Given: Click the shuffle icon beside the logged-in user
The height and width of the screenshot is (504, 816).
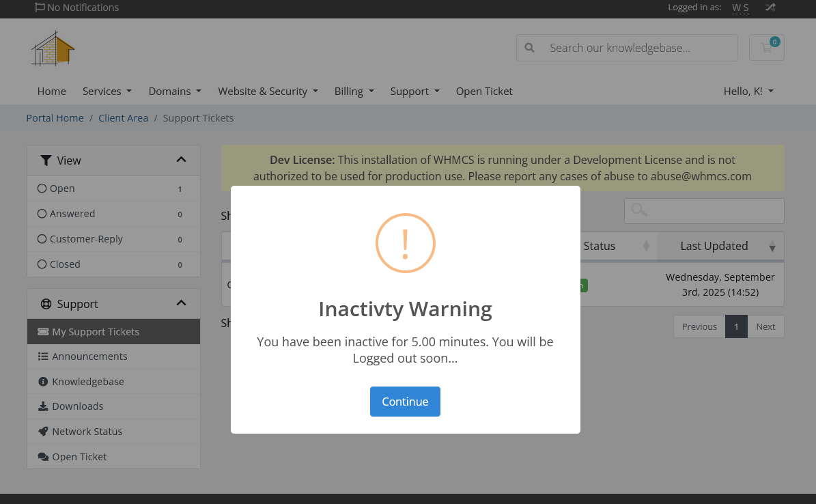Looking at the screenshot, I should pyautogui.click(x=770, y=8).
